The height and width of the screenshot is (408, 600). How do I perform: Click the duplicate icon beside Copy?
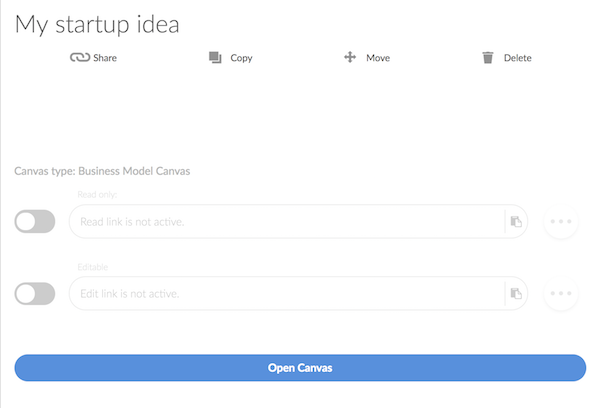(x=215, y=58)
